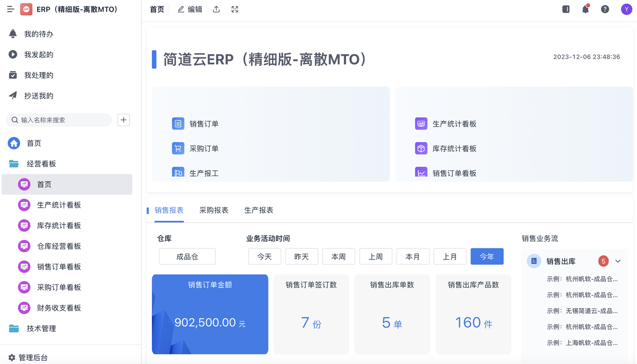Open the 销售订单 shortcut
Screen dimensions: 637x364
tap(196, 124)
